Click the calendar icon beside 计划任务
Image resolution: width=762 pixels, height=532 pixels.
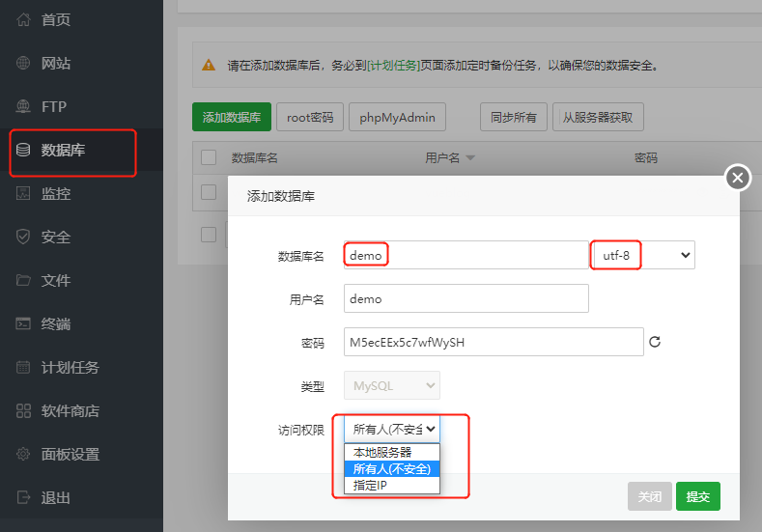pos(23,367)
